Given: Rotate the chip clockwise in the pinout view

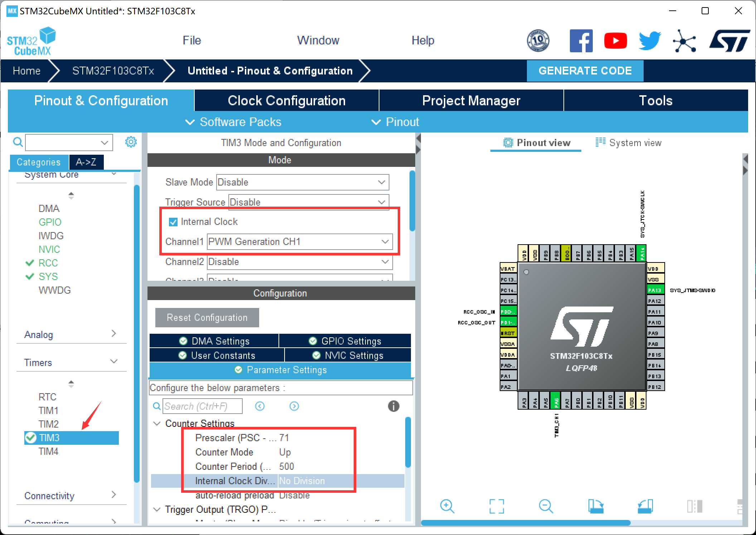Looking at the screenshot, I should point(596,506).
